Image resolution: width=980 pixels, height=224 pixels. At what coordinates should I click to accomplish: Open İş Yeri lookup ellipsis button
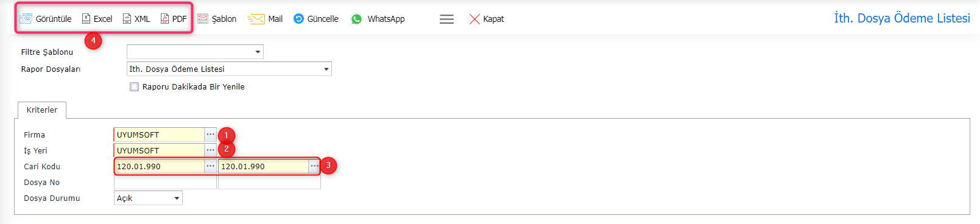point(210,150)
